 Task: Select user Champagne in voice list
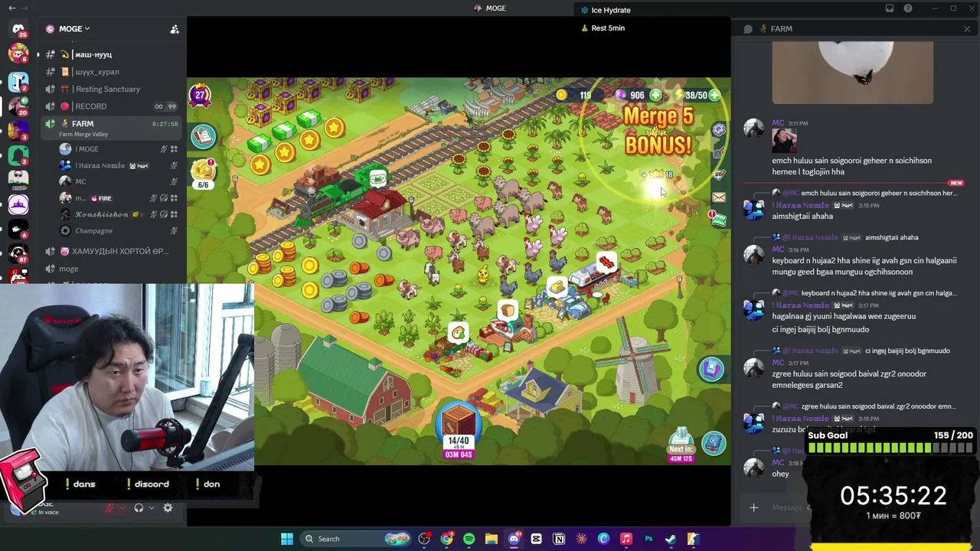pos(119,230)
